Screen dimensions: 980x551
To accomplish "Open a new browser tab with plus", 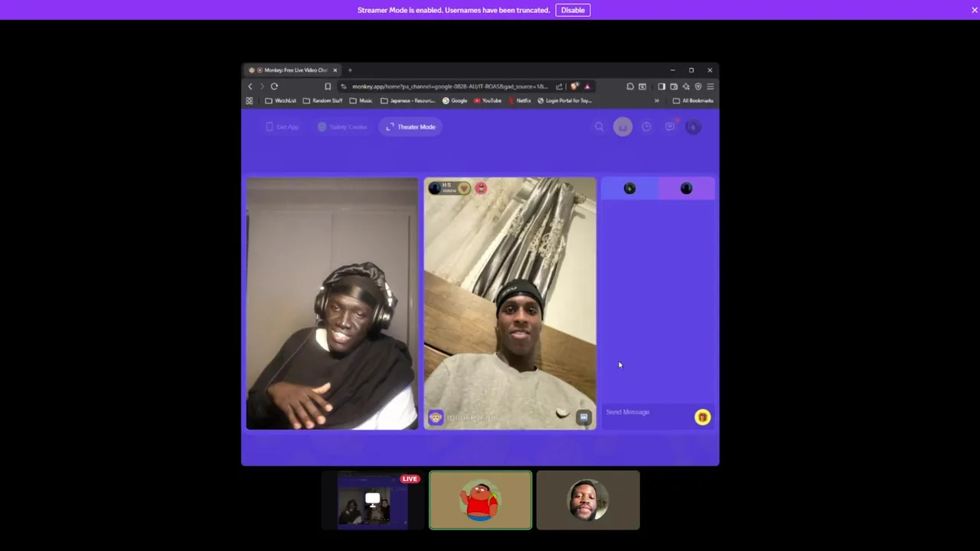I will pyautogui.click(x=350, y=70).
